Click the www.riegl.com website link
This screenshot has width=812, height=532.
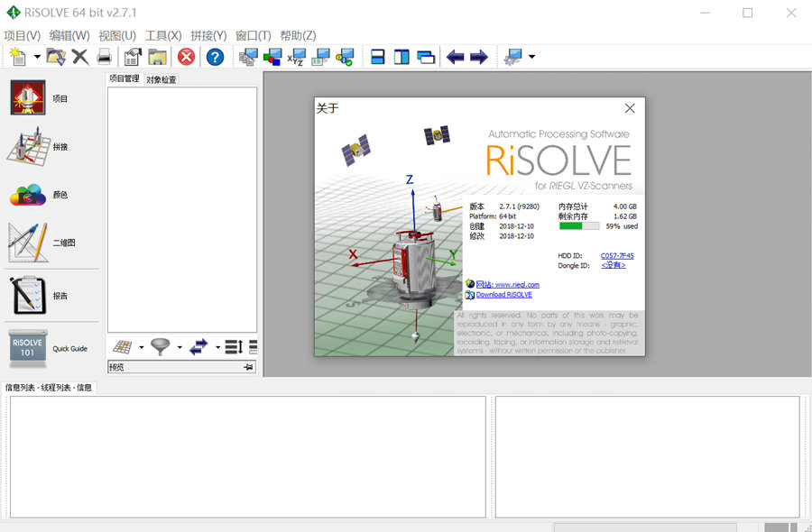[508, 282]
